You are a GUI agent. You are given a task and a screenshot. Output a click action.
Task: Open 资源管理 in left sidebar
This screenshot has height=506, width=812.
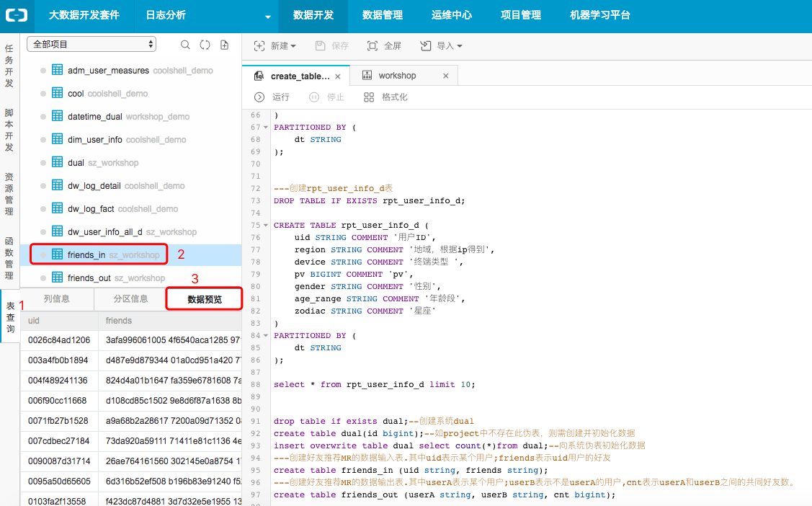tap(9, 194)
